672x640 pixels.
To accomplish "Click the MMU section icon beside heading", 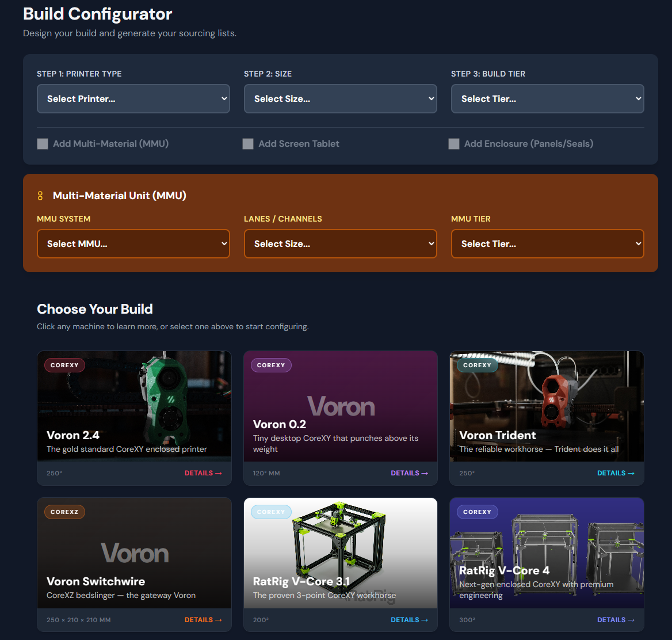I will (40, 196).
